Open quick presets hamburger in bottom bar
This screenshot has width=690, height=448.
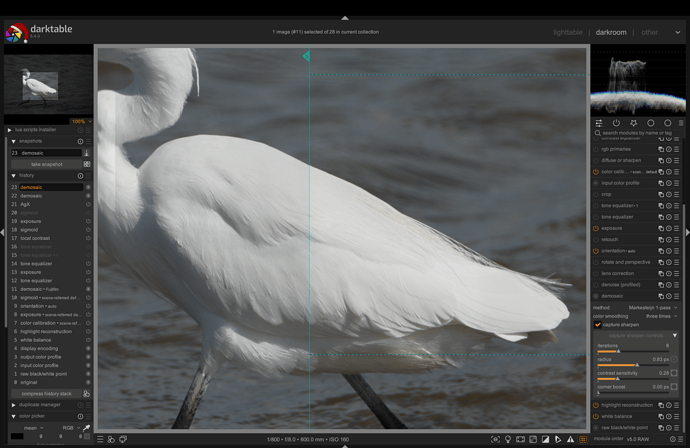pos(100,439)
